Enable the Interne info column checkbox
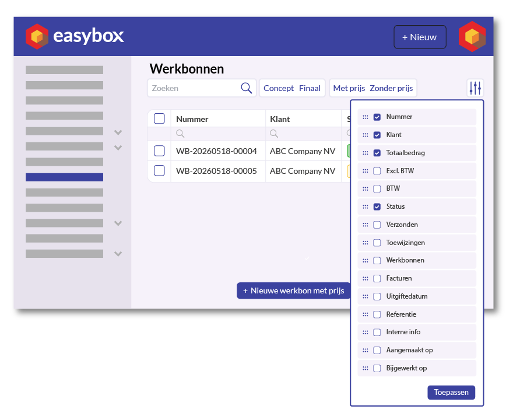Image resolution: width=513 pixels, height=420 pixels. pyautogui.click(x=377, y=332)
